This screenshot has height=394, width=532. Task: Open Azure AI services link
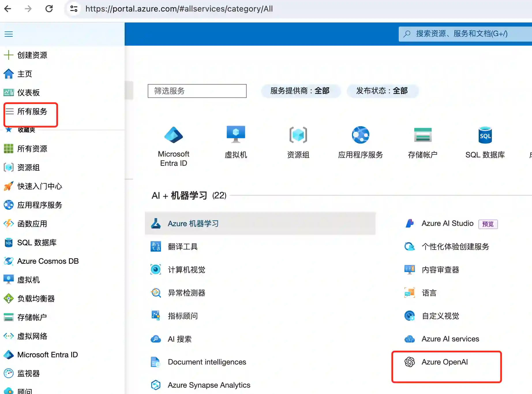(x=450, y=339)
